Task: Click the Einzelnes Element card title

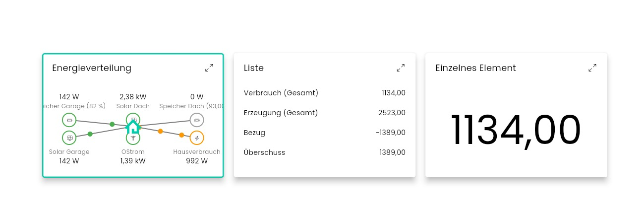Action: coord(475,68)
